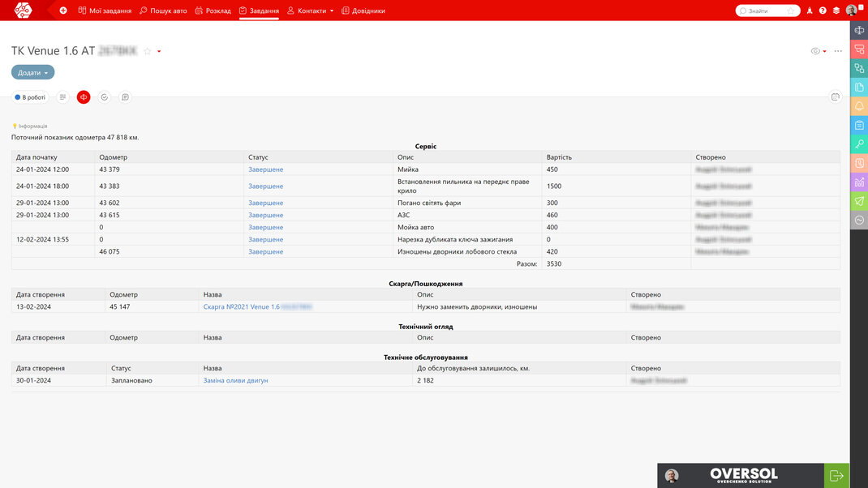Open the purple chart analytics sidebar icon
The image size is (868, 488).
859,182
